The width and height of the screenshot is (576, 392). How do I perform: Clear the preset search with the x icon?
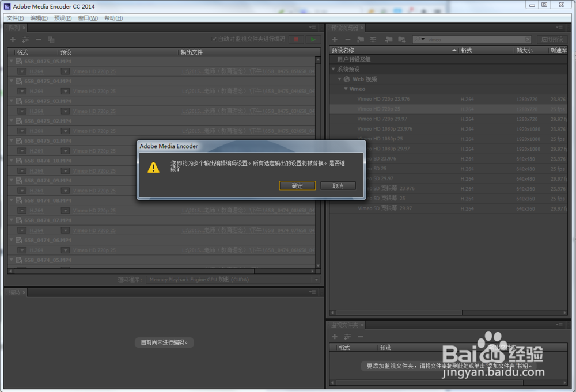(528, 39)
